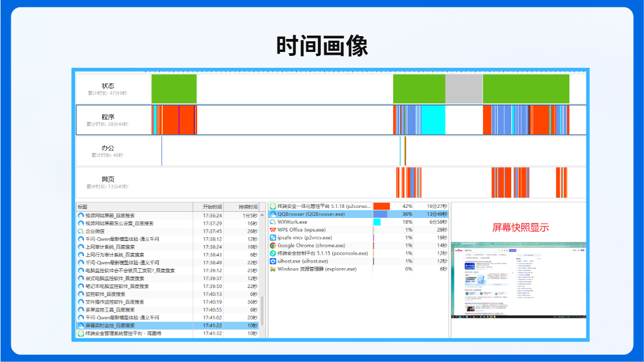Select the 办公 timeline row label
Viewport: 644px width, 362px height.
click(x=108, y=148)
